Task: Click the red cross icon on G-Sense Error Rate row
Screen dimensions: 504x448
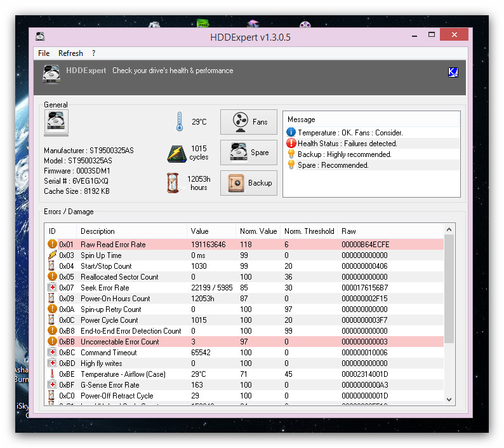Action: coord(52,384)
